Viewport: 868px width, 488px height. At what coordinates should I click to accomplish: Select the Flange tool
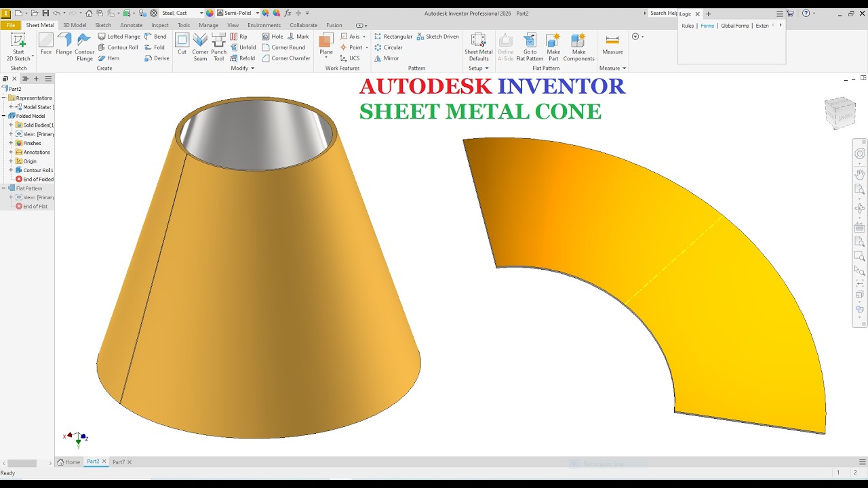(64, 44)
